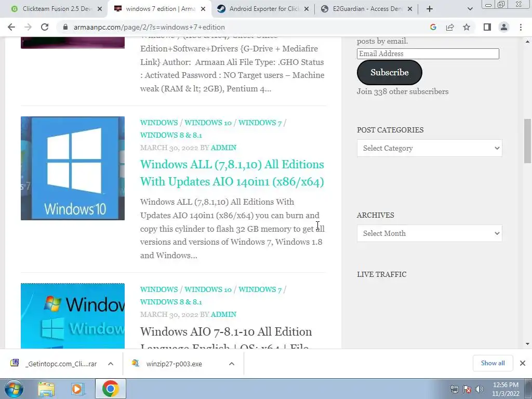Click 'Join 338 other subscribers' text
532x399 pixels.
(x=403, y=91)
